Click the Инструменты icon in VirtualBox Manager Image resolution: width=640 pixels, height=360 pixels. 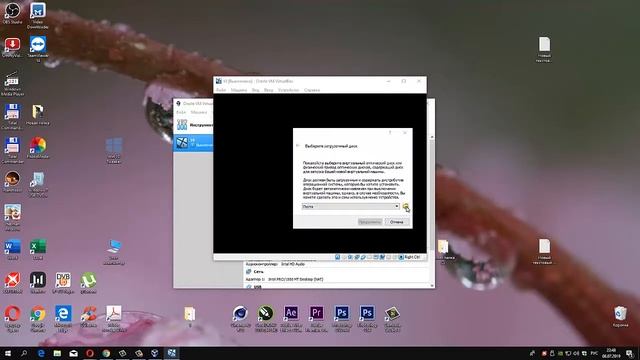tap(182, 125)
